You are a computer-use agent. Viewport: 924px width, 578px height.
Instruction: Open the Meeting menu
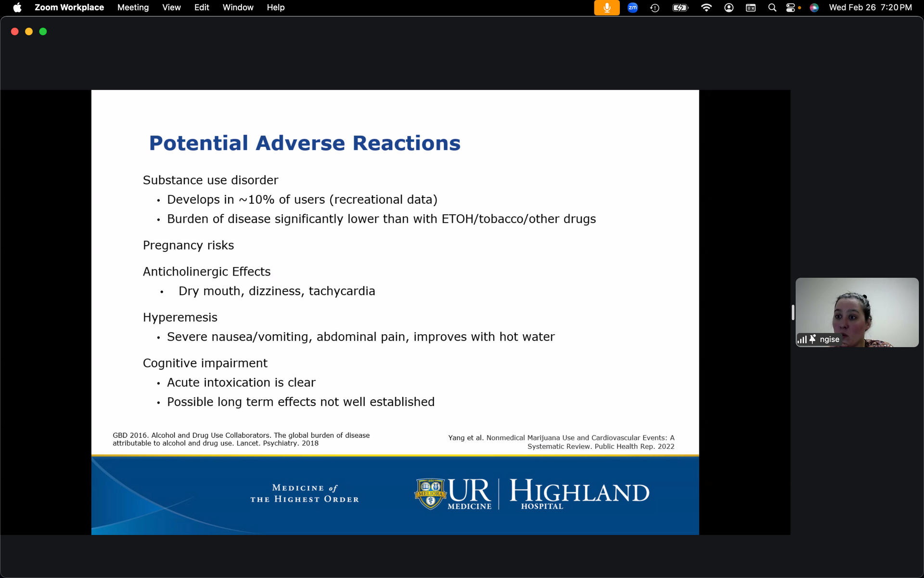point(133,8)
